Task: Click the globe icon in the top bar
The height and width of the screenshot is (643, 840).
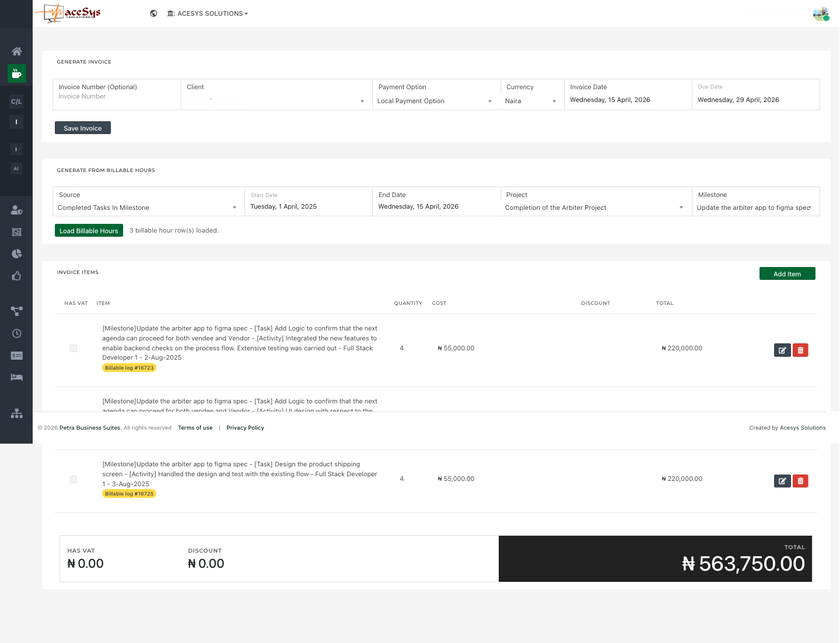Action: pos(153,13)
